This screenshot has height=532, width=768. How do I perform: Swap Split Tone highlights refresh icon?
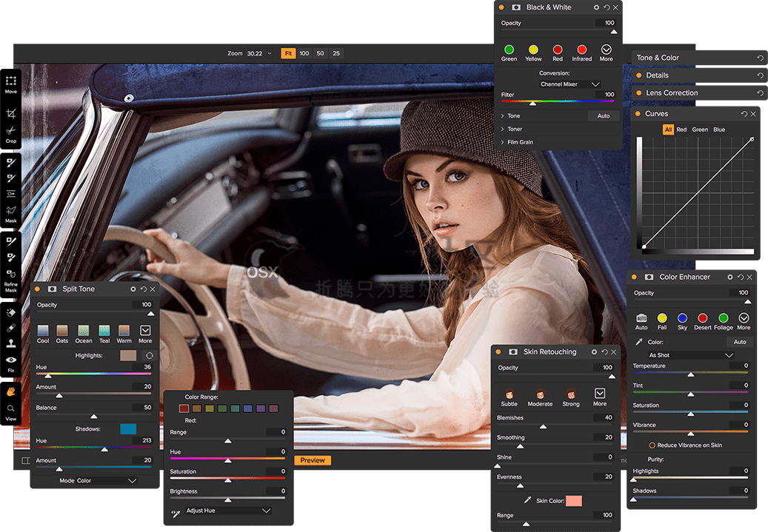click(150, 355)
